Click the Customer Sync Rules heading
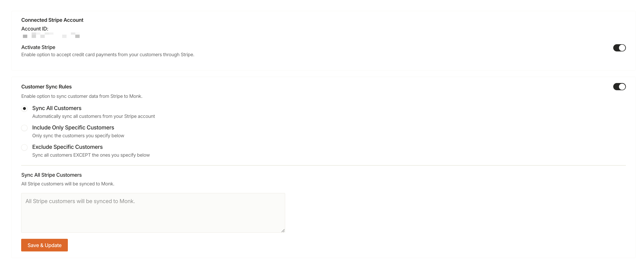The image size is (644, 268). click(46, 87)
